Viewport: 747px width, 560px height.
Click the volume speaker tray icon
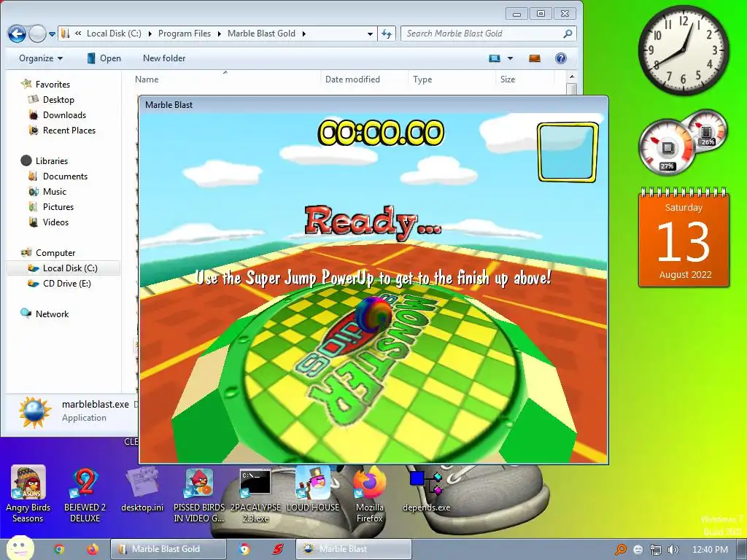click(673, 550)
